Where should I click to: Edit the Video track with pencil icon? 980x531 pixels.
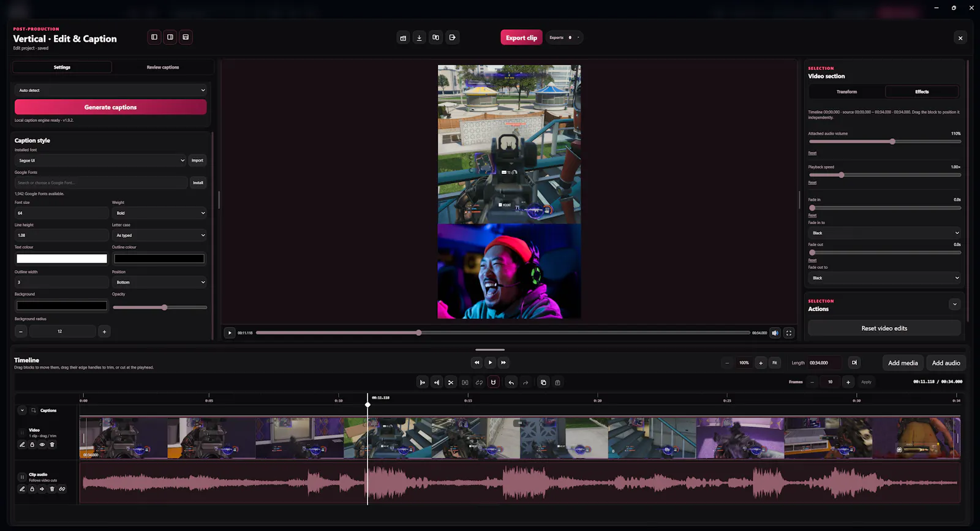[23, 445]
